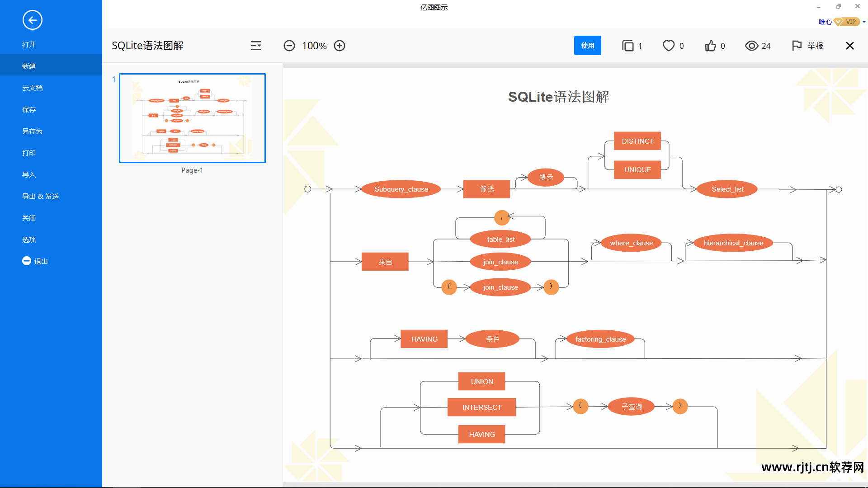Viewport: 868px width, 488px height.
Task: Click the hierarchical_clause ellipse
Action: (733, 243)
